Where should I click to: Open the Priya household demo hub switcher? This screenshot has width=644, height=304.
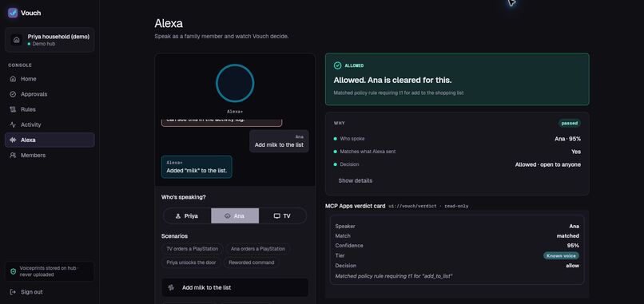coord(50,40)
